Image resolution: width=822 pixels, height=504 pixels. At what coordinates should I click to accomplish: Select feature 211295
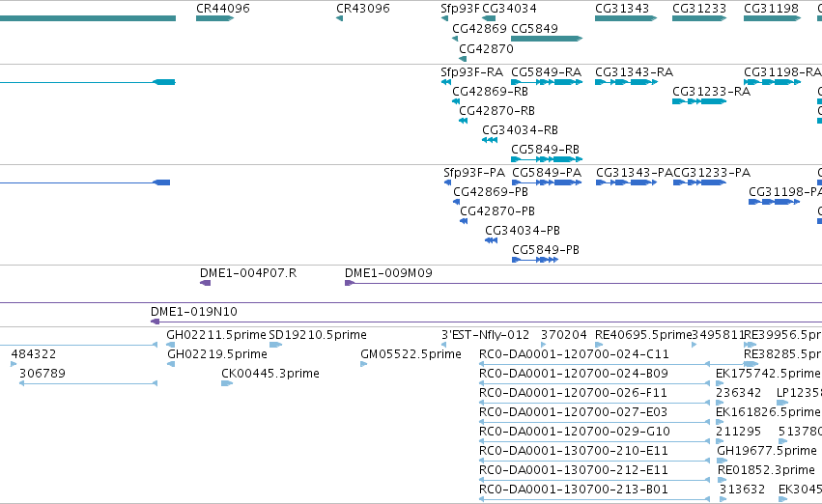739,432
